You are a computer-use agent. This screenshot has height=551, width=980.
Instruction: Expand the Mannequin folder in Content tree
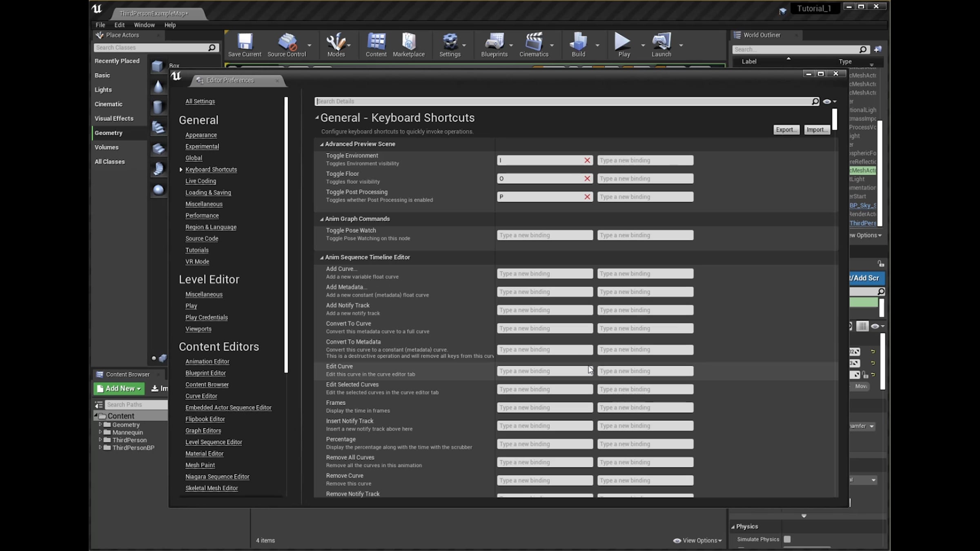pyautogui.click(x=100, y=432)
